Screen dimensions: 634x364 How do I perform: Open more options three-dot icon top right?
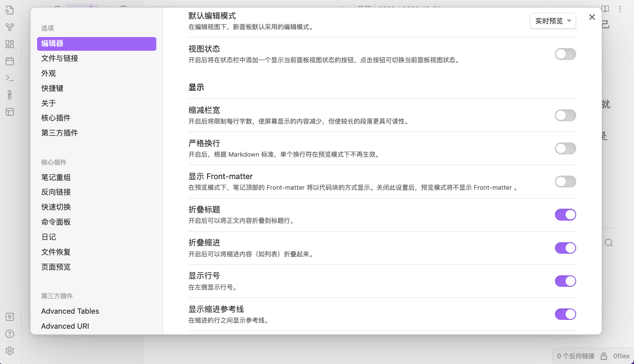621,9
